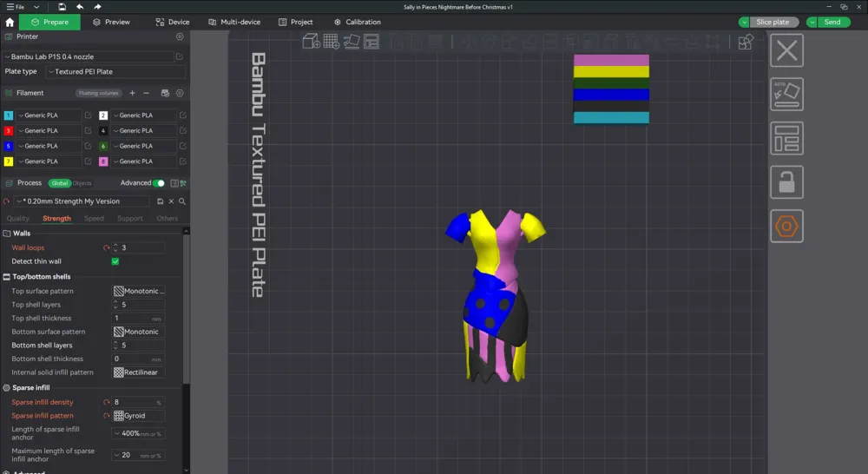Uncheck Detect thin wall checkbox
The height and width of the screenshot is (474, 868).
click(x=115, y=261)
